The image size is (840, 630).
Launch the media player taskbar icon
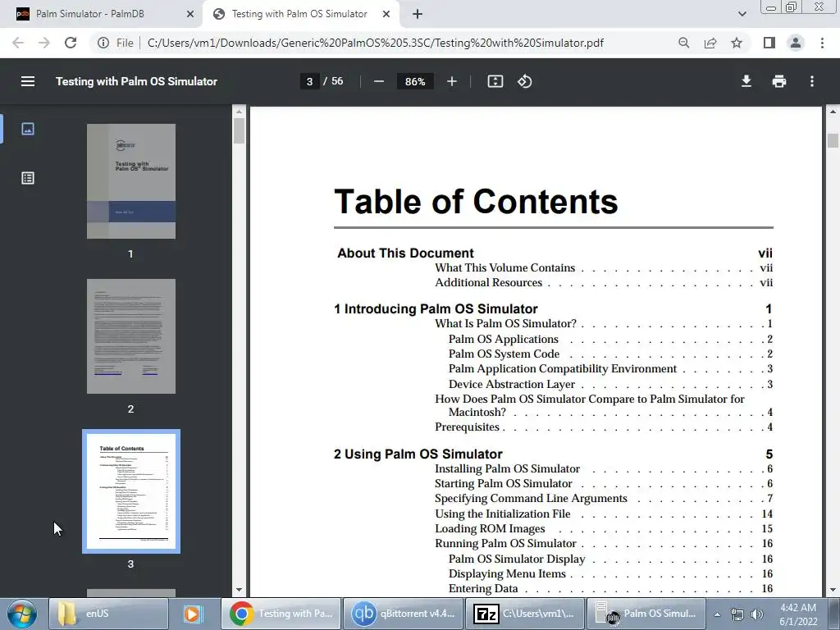point(192,614)
